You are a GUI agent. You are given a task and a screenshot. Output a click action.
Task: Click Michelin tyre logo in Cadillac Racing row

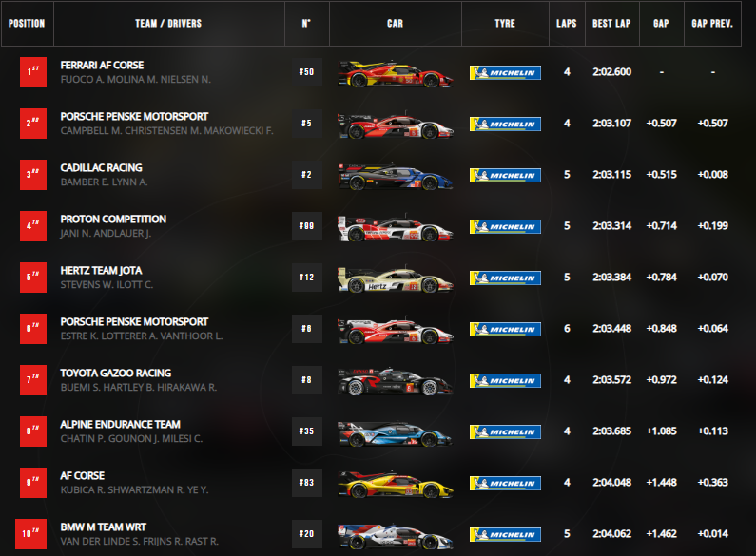pos(505,176)
